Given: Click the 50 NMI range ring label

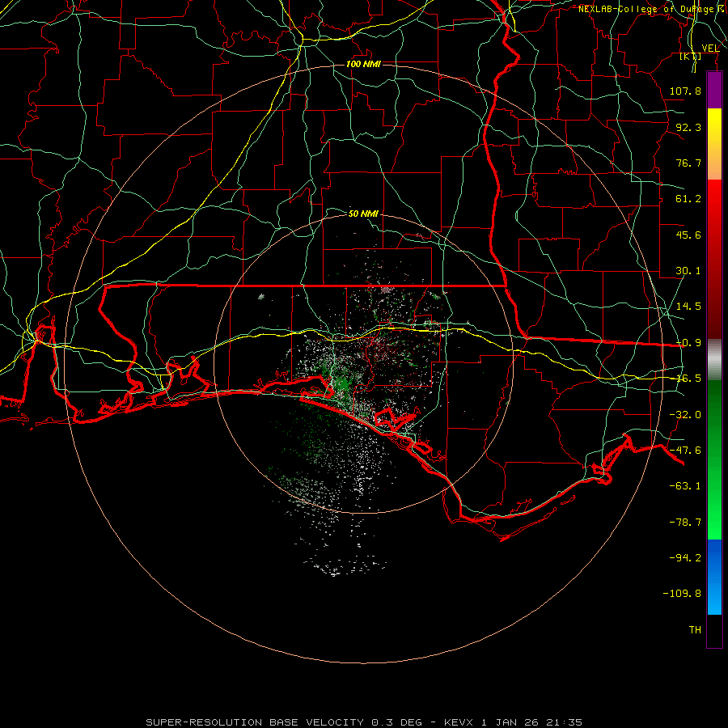Looking at the screenshot, I should (363, 214).
